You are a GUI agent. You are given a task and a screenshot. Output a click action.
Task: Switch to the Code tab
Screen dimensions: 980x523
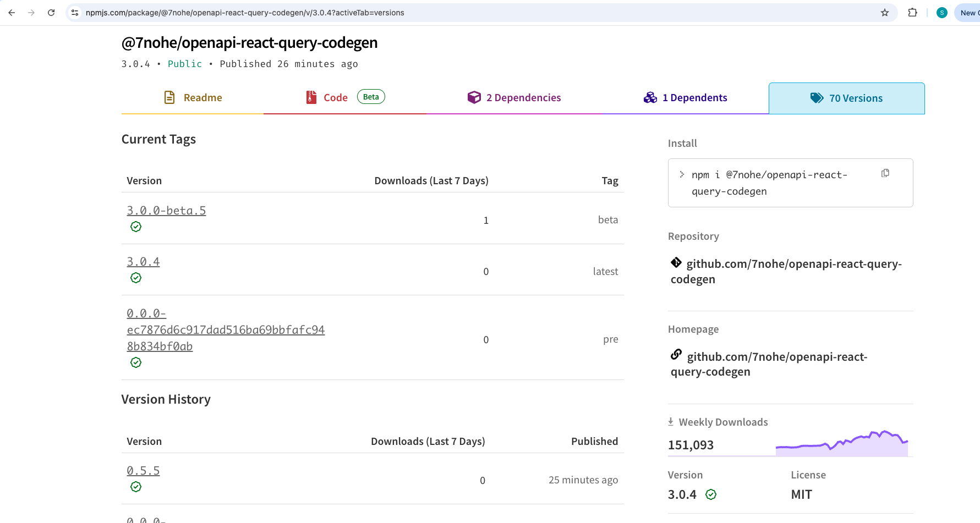coord(345,98)
